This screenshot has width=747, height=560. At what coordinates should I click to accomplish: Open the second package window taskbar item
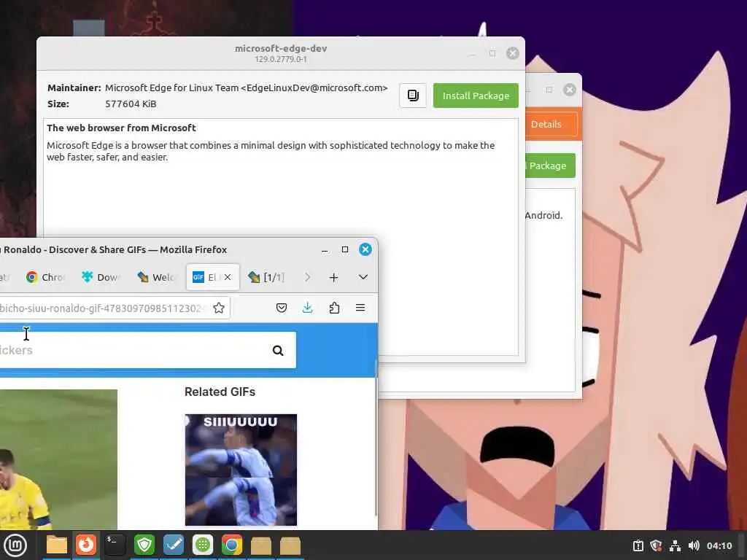point(290,545)
